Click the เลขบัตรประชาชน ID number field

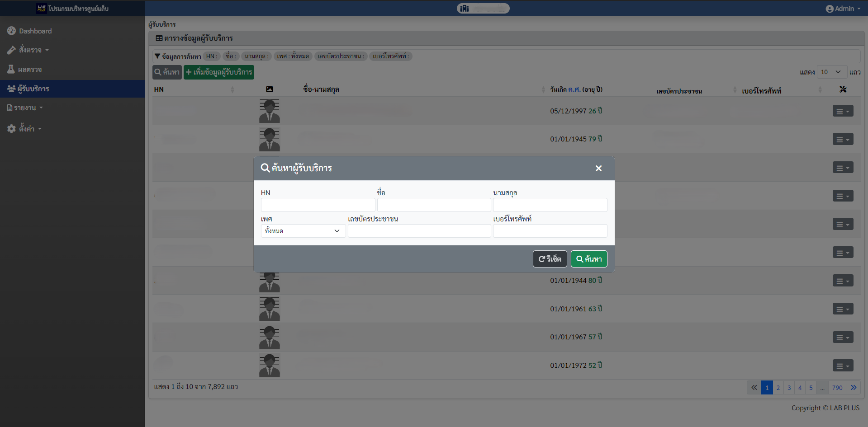point(419,231)
